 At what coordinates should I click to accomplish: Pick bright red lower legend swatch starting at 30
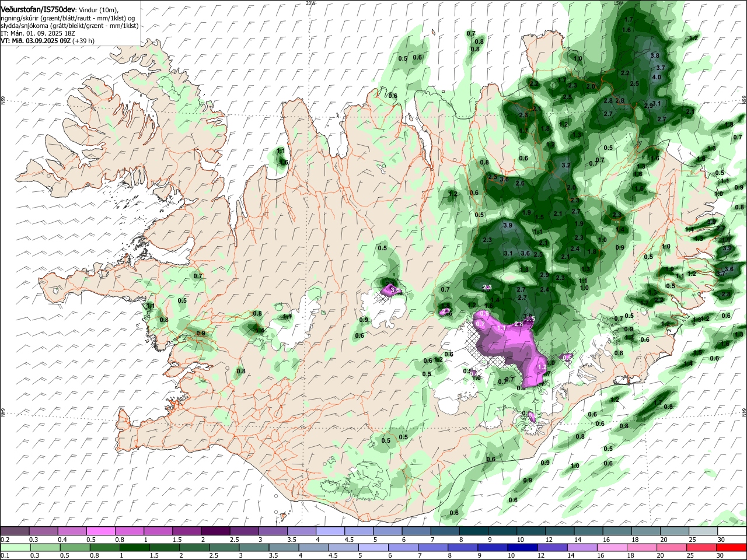click(731, 547)
